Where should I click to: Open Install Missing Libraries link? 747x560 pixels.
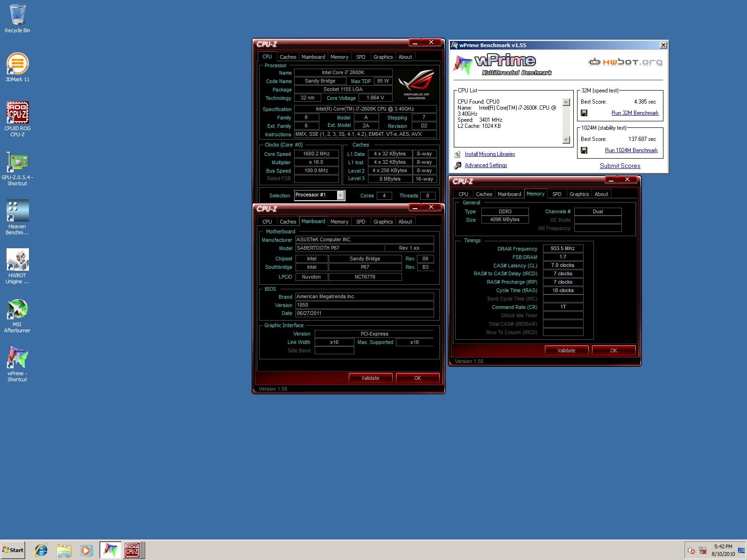point(490,154)
